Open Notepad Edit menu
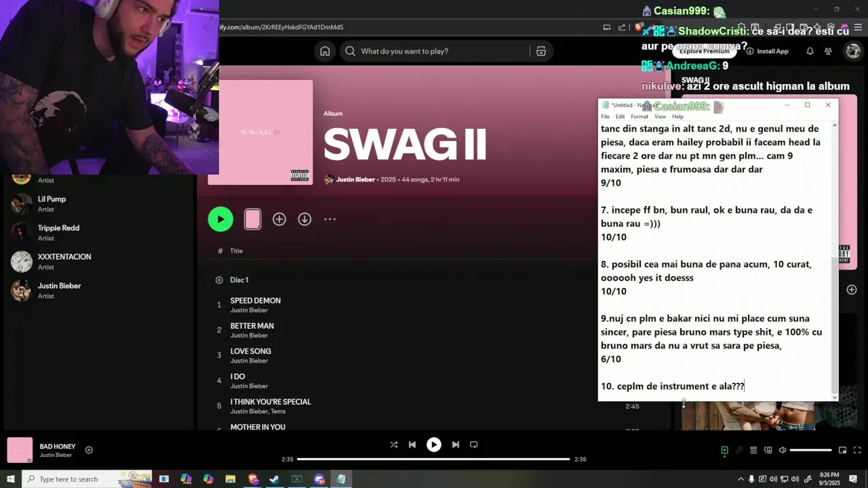Screen dimensions: 868x488 tap(620, 117)
